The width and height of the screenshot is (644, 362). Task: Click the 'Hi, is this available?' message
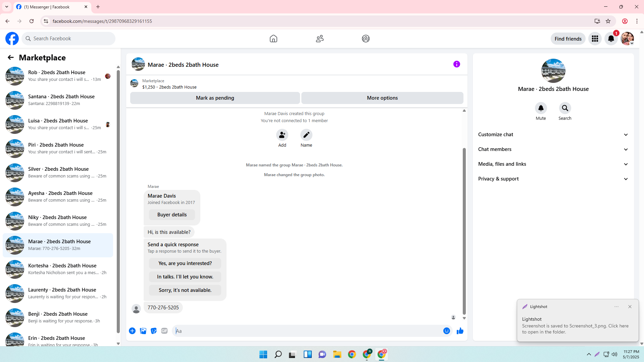coord(169,232)
